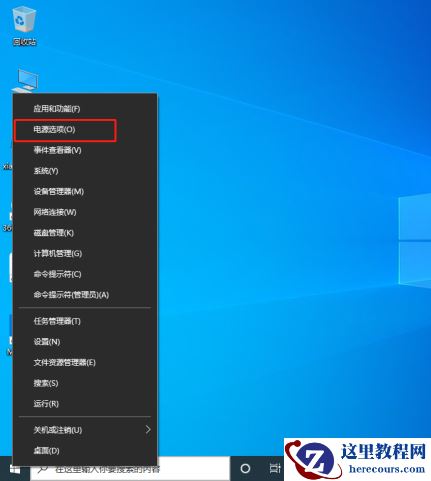Screen dimensions: 431x481
Task: Open 磁盘管理(K) menu entry
Action: click(85, 233)
